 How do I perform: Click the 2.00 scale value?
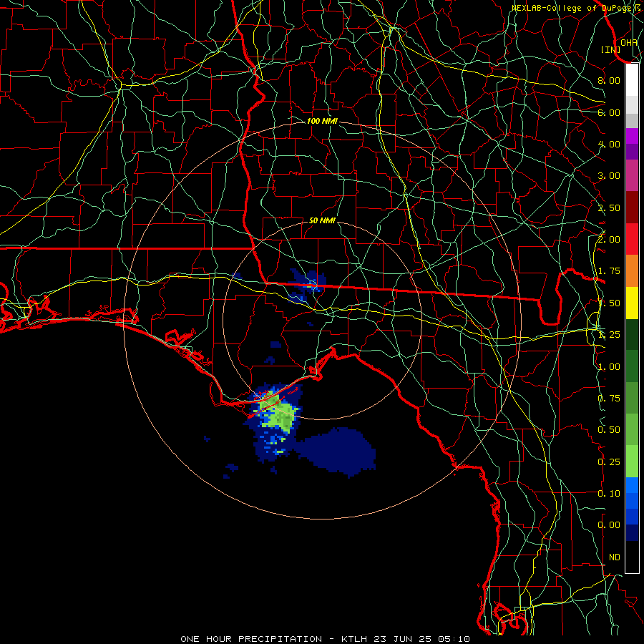pos(609,240)
